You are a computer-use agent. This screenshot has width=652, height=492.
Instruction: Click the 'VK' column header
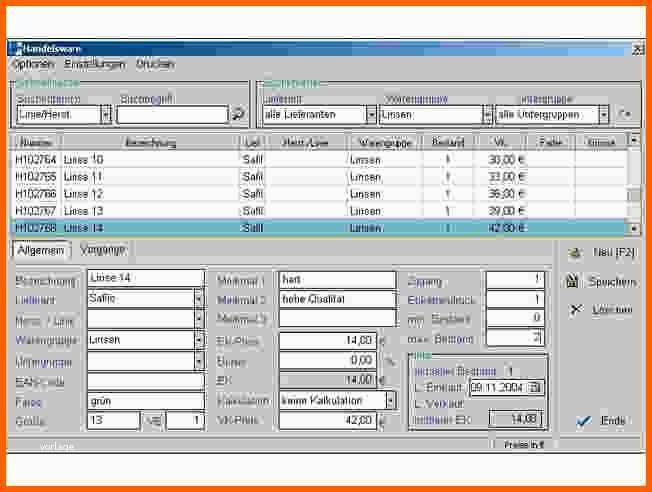click(500, 142)
